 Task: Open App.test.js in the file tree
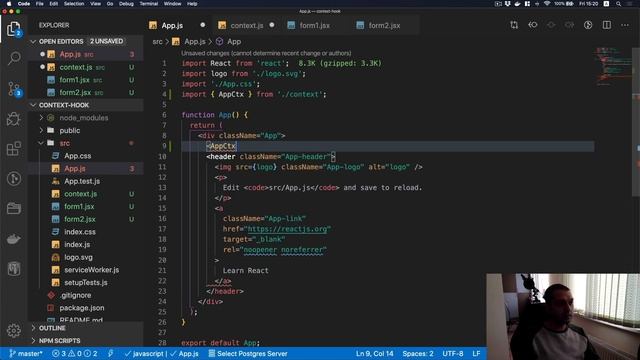82,181
